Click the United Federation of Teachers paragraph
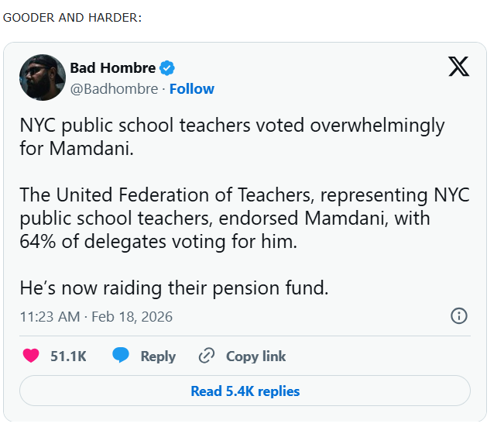The image size is (504, 427). pyautogui.click(x=244, y=218)
